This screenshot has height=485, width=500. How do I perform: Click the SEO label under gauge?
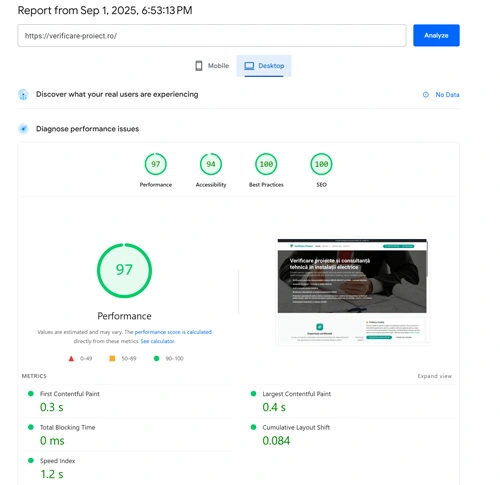321,185
